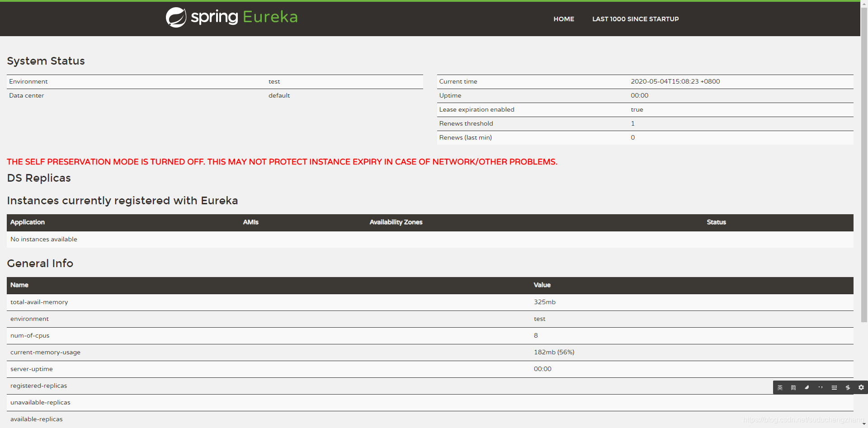Click the Renews (last min) value 0
The height and width of the screenshot is (428, 868).
tap(632, 137)
